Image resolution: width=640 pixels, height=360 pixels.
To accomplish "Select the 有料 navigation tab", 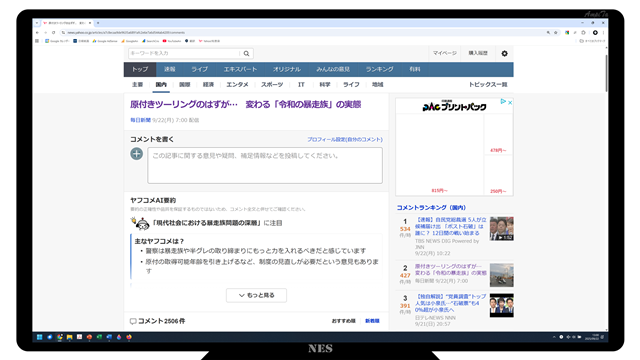I will pyautogui.click(x=415, y=69).
